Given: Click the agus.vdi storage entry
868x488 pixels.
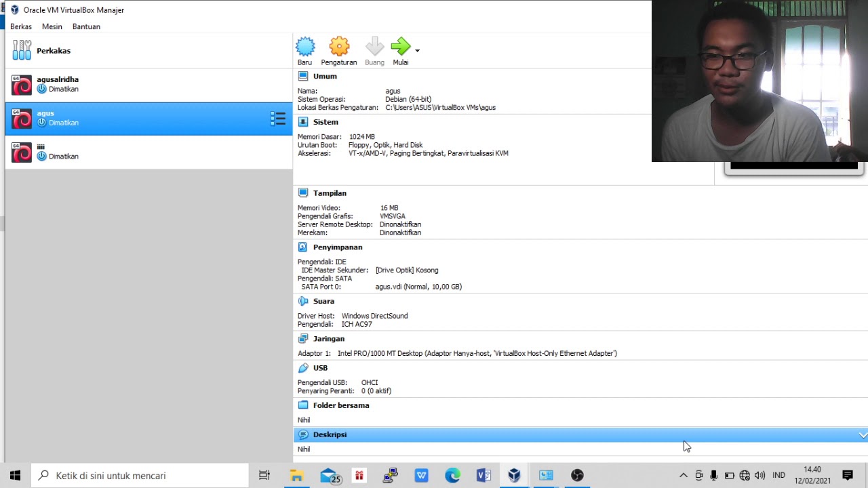Looking at the screenshot, I should (x=418, y=287).
